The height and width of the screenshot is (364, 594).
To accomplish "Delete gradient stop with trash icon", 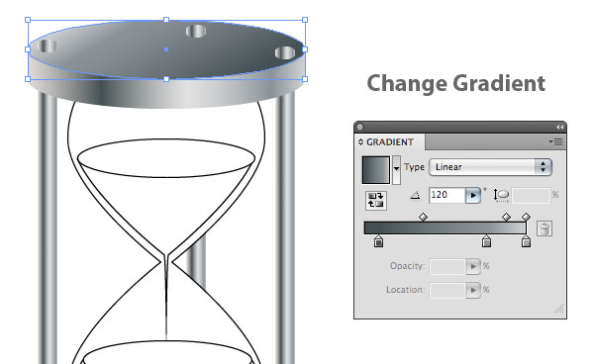I will tap(544, 228).
